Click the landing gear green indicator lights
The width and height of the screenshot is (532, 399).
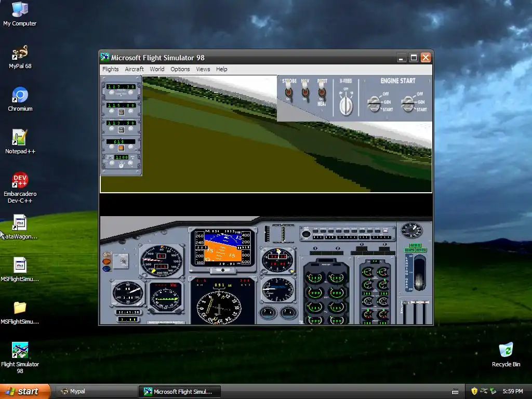point(415,248)
